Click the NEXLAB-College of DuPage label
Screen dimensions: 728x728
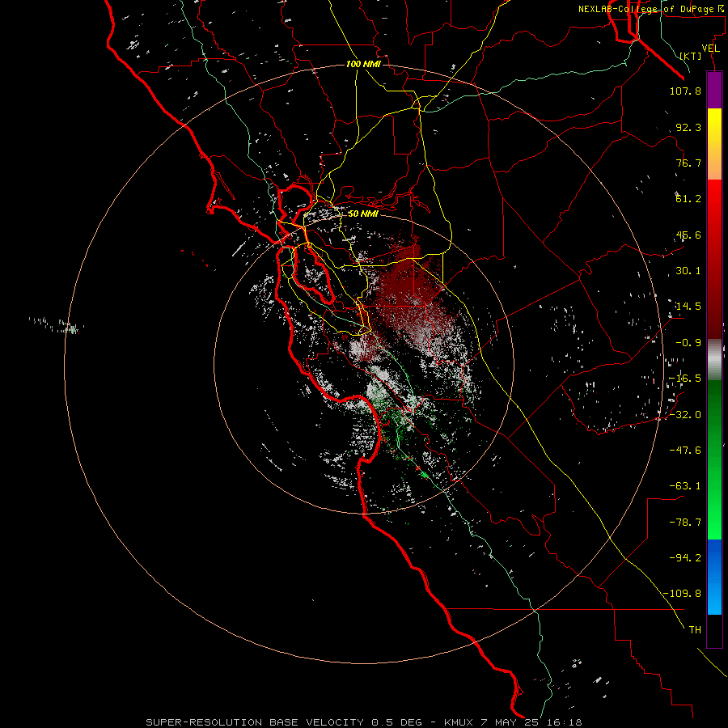[653, 9]
